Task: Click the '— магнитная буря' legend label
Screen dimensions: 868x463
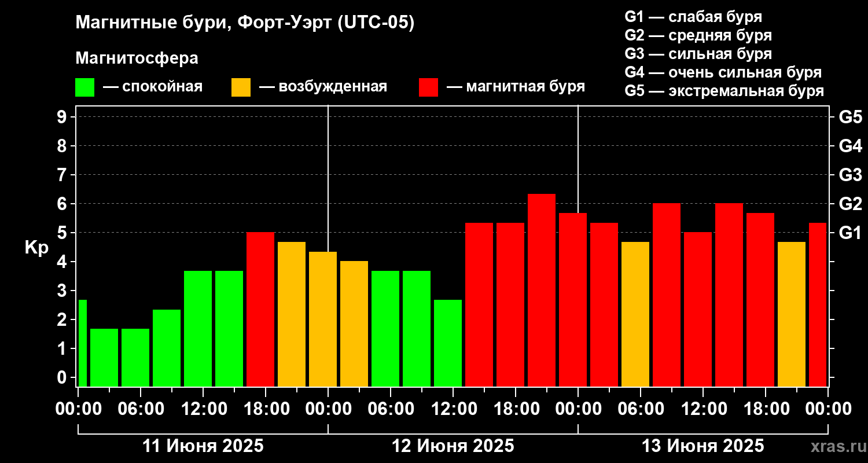Action: tap(516, 87)
